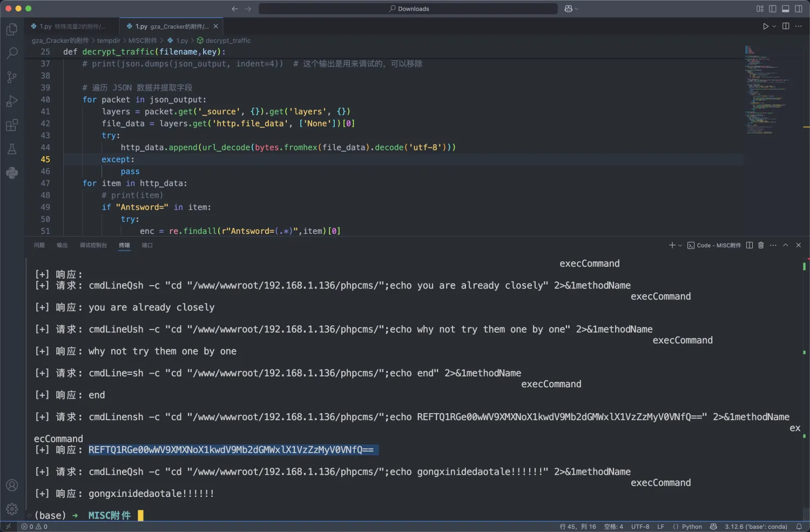This screenshot has height=532, width=810.
Task: Open notifications bell in status bar
Action: [799, 527]
